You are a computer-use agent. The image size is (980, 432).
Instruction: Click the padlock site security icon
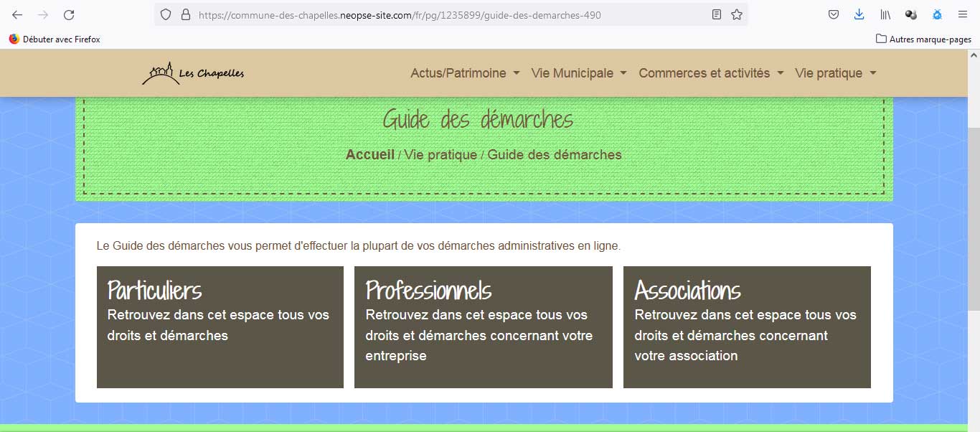click(x=185, y=14)
